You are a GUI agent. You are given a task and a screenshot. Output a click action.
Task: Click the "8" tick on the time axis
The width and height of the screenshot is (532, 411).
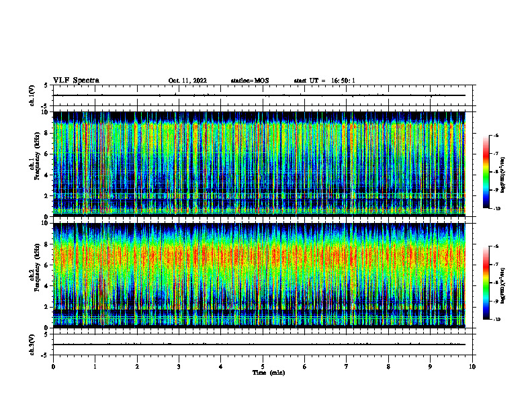pos(388,367)
